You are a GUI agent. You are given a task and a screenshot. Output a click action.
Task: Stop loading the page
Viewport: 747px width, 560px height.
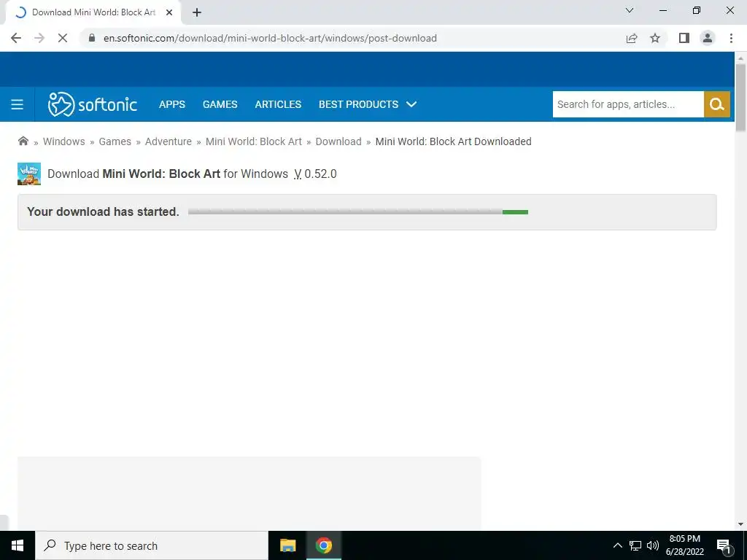[63, 38]
